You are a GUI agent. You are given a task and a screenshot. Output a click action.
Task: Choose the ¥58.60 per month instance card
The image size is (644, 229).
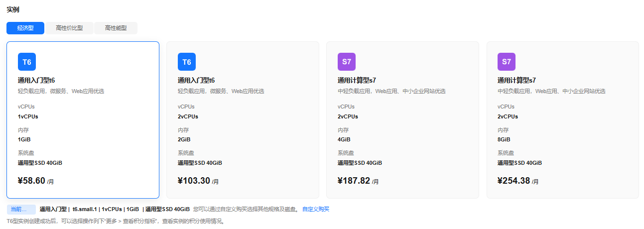(x=83, y=120)
